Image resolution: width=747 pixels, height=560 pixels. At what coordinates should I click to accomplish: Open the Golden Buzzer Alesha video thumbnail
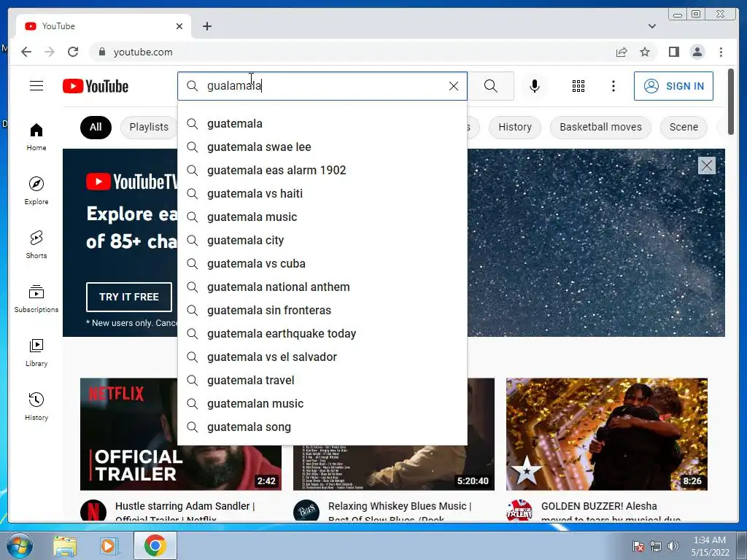click(x=606, y=435)
